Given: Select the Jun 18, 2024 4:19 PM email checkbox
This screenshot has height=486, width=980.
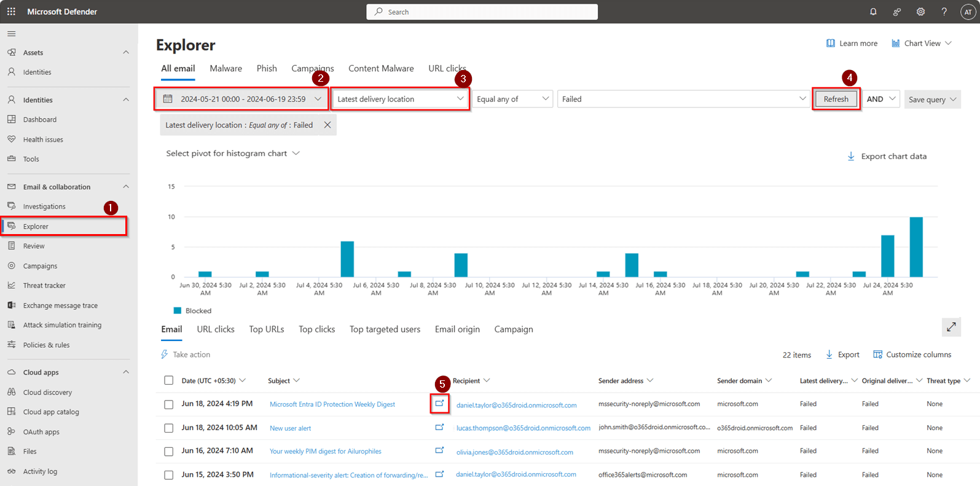Looking at the screenshot, I should (169, 404).
